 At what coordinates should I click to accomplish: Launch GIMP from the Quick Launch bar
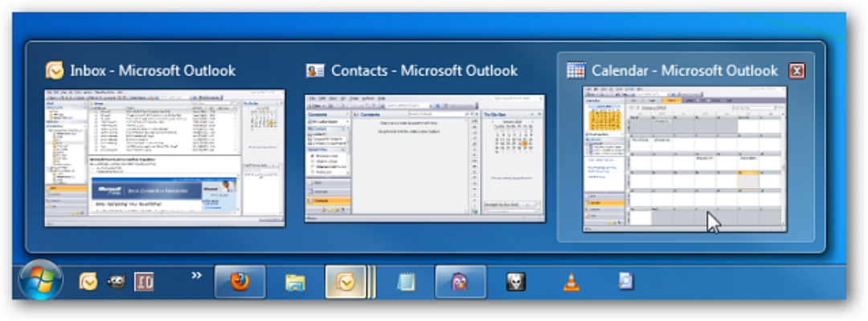click(x=116, y=282)
